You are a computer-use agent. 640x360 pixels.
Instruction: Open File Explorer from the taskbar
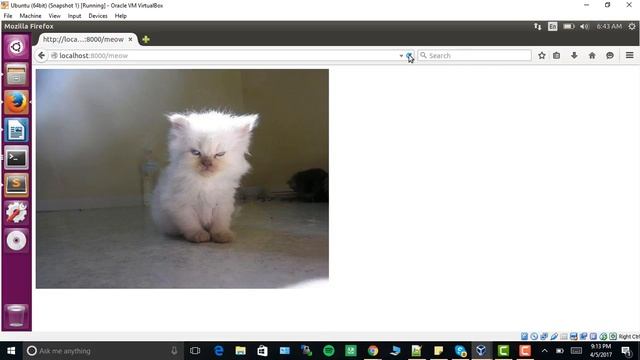pyautogui.click(x=240, y=351)
